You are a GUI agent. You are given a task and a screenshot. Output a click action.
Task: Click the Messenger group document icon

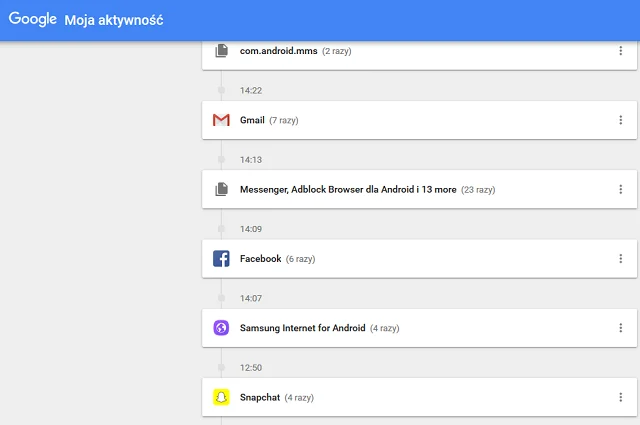click(221, 189)
